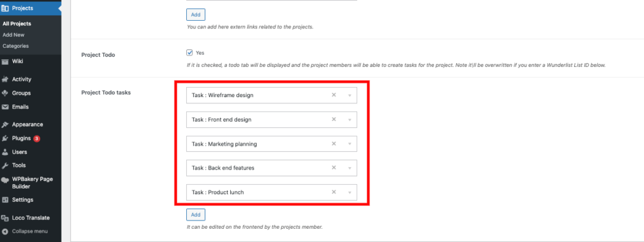
Task: Click the Loco Translate icon
Action: click(x=5, y=218)
